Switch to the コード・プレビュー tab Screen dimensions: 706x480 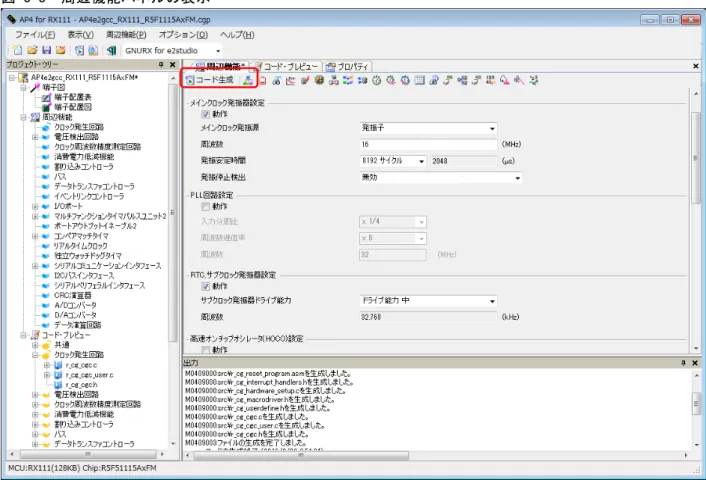click(x=288, y=67)
